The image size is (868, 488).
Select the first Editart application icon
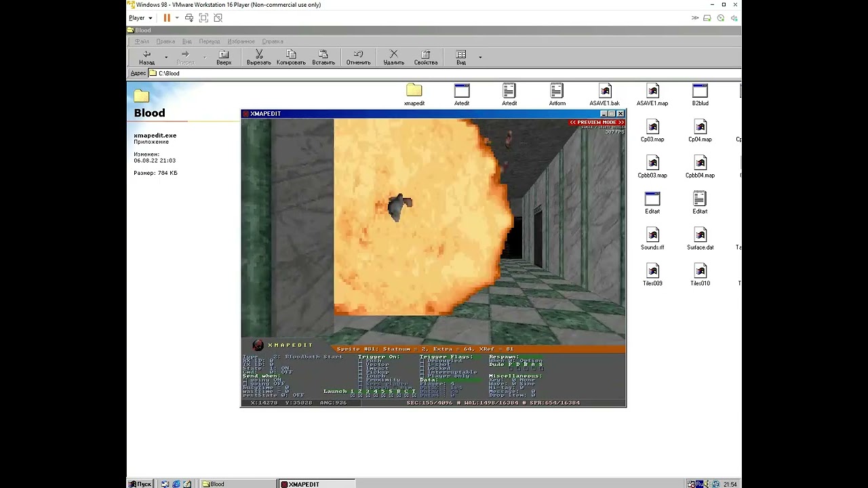pos(652,199)
